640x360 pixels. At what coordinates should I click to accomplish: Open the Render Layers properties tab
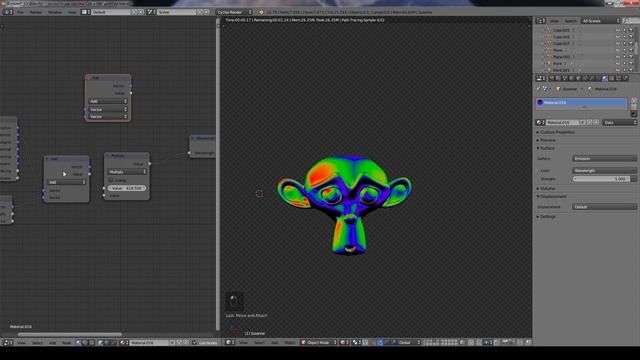click(558, 78)
